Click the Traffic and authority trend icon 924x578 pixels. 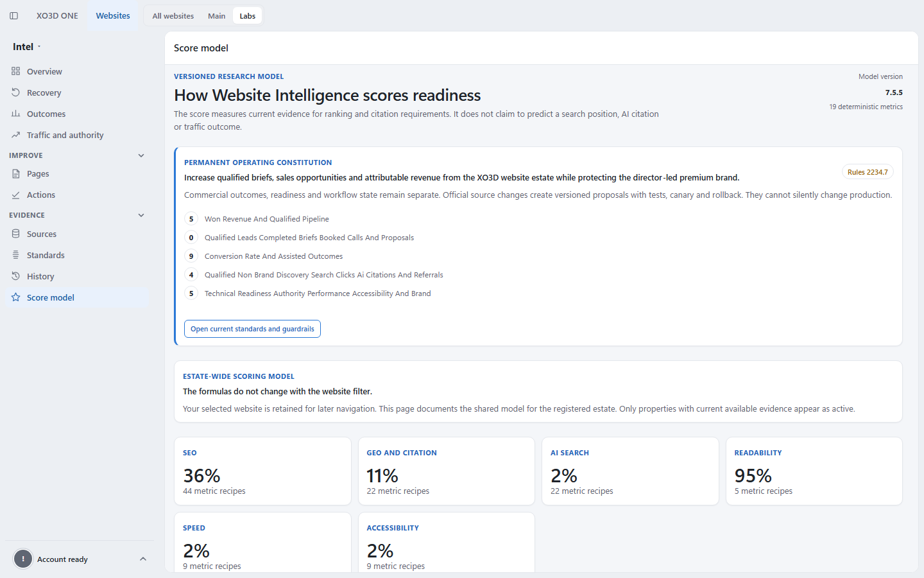tap(15, 135)
